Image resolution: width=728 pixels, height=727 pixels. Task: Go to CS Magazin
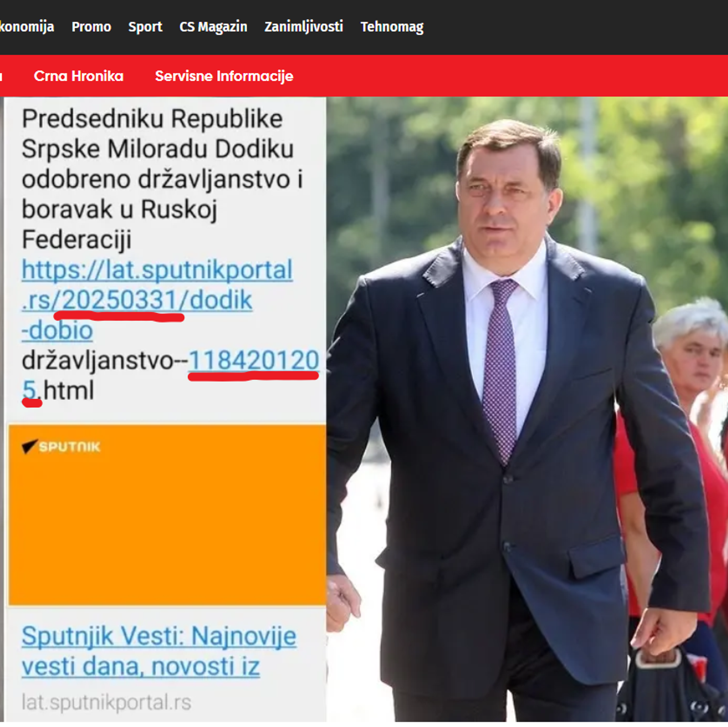pyautogui.click(x=213, y=27)
